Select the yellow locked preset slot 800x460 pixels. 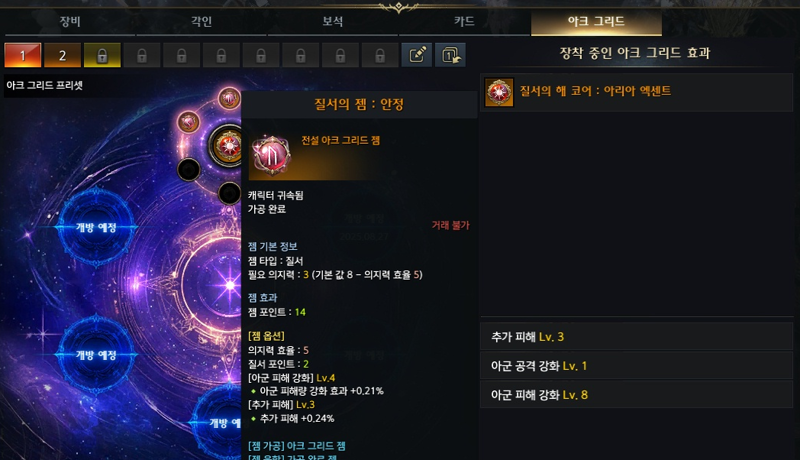click(102, 55)
